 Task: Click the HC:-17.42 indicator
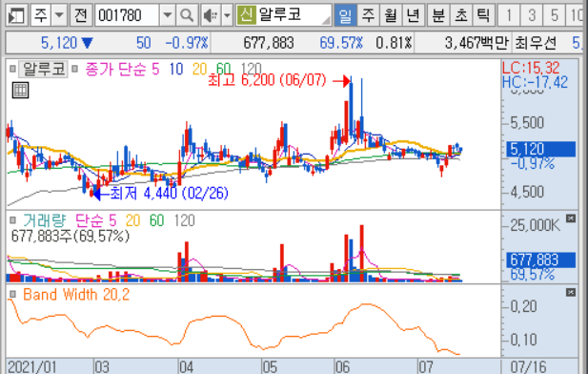tap(535, 82)
